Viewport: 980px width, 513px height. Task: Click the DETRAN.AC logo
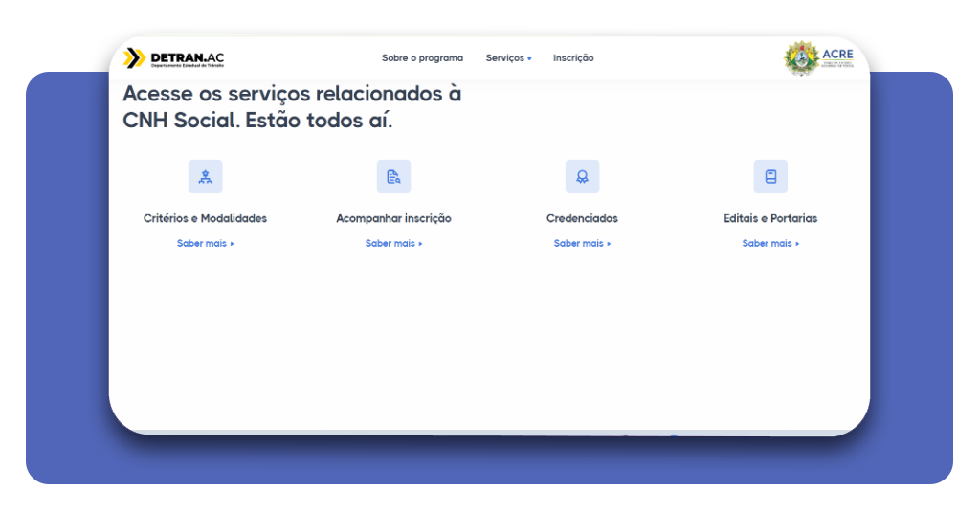tap(174, 58)
